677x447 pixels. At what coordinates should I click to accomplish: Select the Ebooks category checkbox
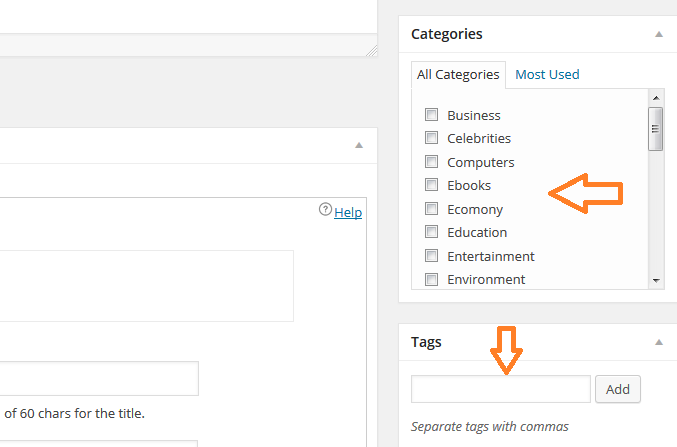[x=432, y=185]
